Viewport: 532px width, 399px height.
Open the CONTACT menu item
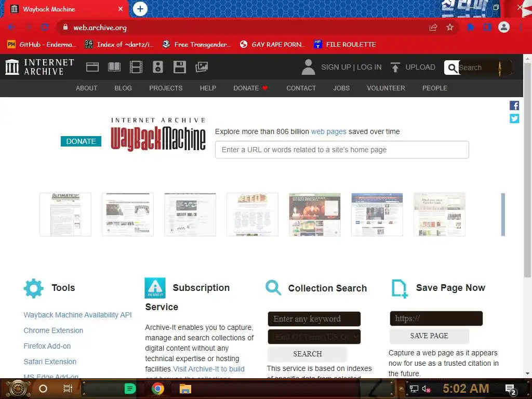(x=301, y=88)
